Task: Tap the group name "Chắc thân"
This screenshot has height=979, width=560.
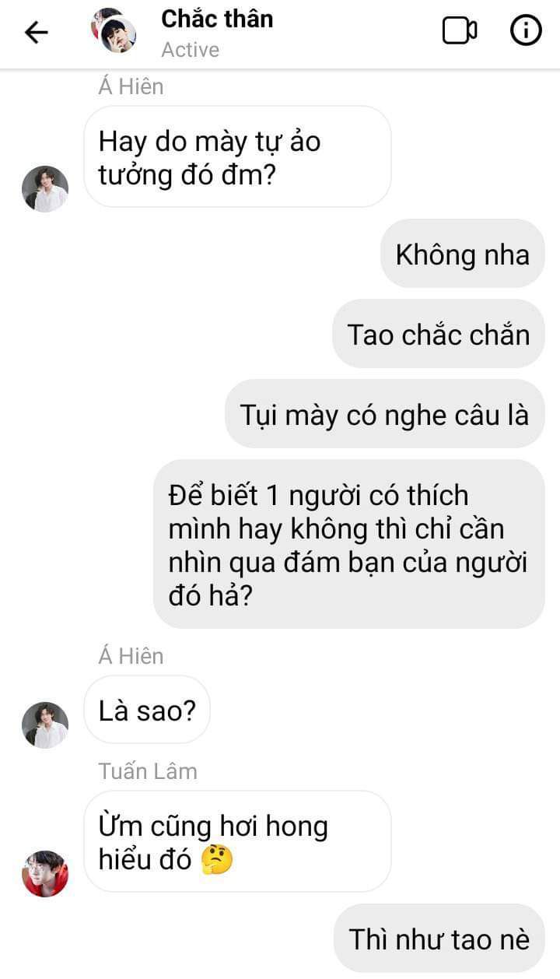Action: coord(217,19)
